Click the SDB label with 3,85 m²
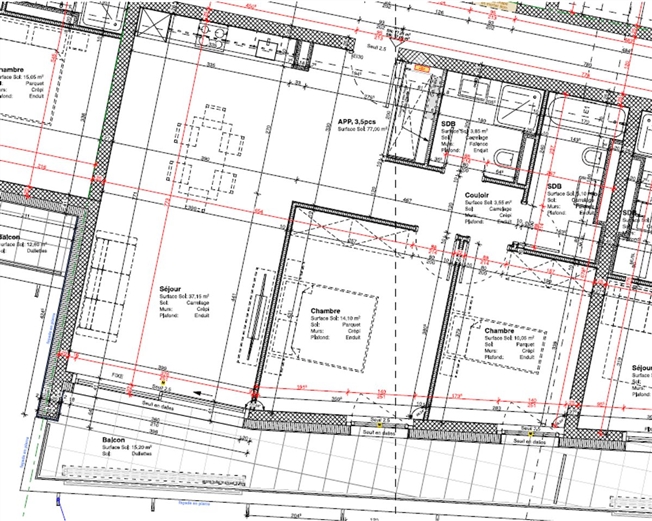Screen dimensions: 652x521 point(448,124)
